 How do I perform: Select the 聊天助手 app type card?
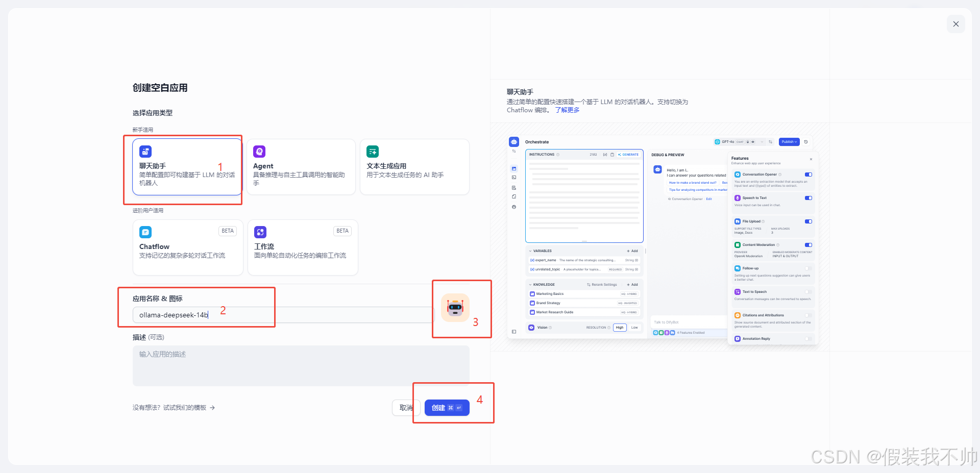187,167
